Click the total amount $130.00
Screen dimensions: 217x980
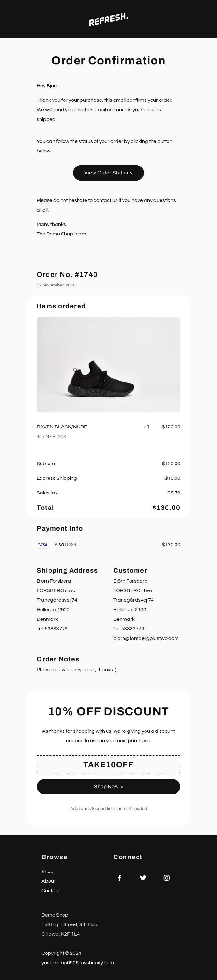pyautogui.click(x=166, y=508)
